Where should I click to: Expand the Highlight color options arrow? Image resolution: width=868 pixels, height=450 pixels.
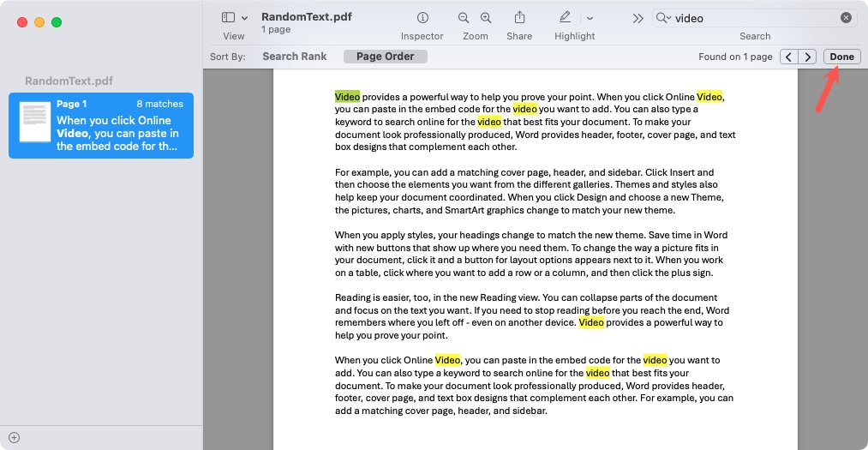pyautogui.click(x=590, y=18)
